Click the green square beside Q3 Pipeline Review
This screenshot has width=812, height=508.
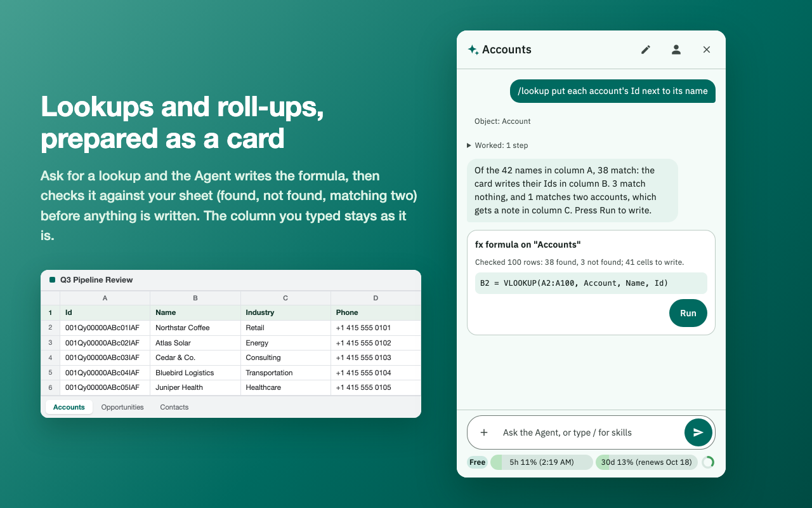click(52, 280)
